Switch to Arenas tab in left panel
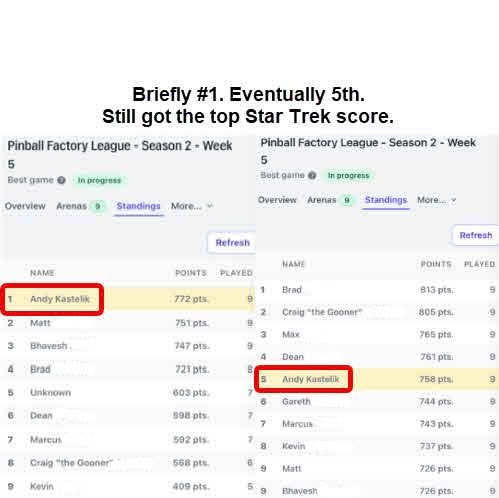Image resolution: width=499 pixels, height=498 pixels. click(71, 206)
